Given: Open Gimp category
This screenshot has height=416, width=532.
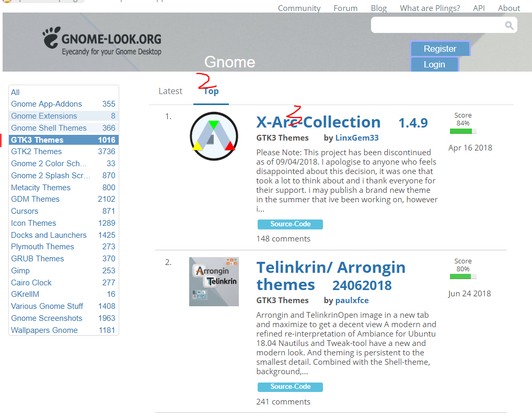Looking at the screenshot, I should tap(63, 270).
